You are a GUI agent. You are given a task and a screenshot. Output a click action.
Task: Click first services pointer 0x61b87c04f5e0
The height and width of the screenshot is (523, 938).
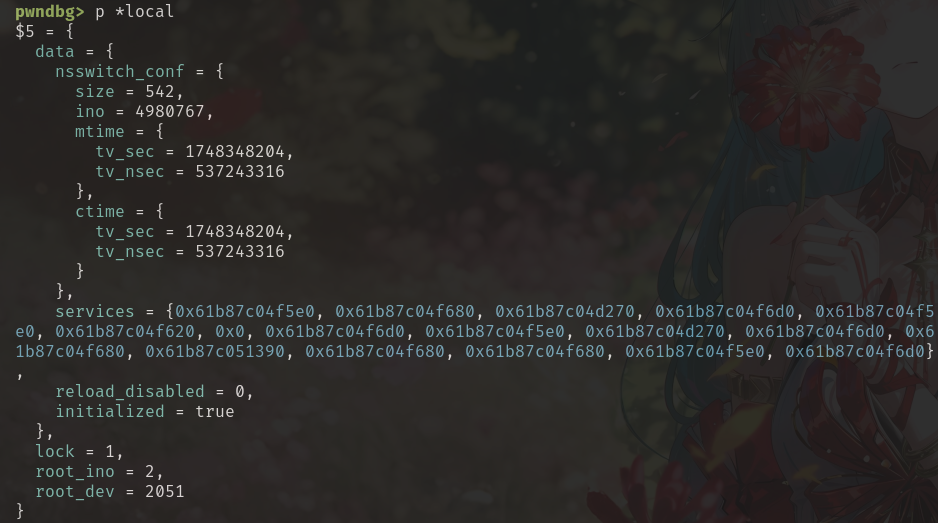245,311
